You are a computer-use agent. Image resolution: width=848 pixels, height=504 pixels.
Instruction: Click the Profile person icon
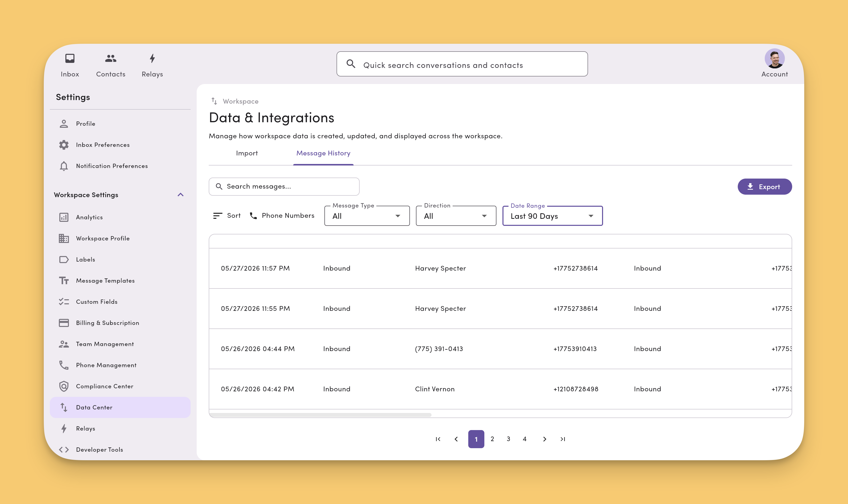point(64,124)
